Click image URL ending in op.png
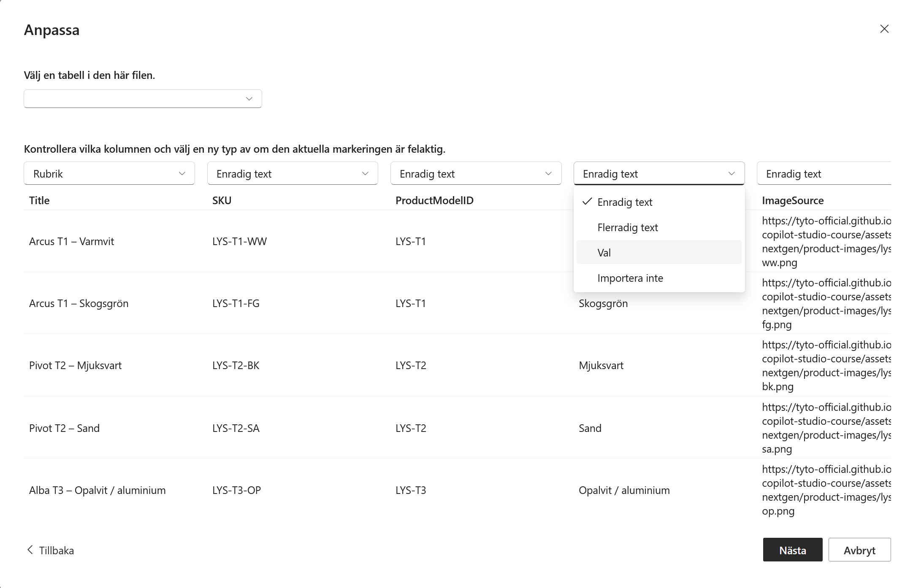This screenshot has height=588, width=913. tap(826, 490)
